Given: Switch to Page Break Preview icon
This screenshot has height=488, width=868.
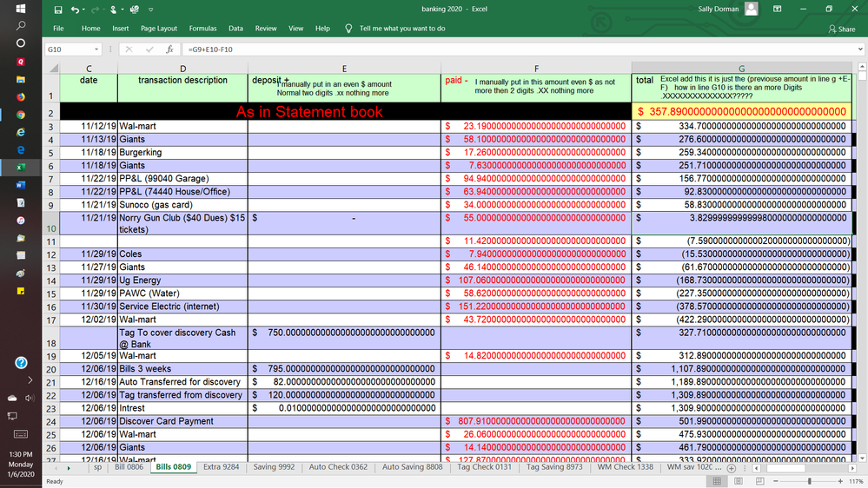Looking at the screenshot, I should coord(759,481).
